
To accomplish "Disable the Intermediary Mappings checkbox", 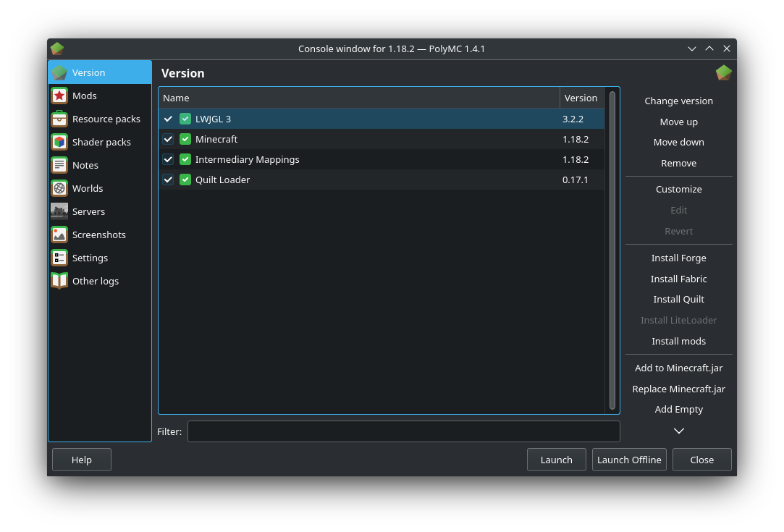I will pyautogui.click(x=168, y=159).
